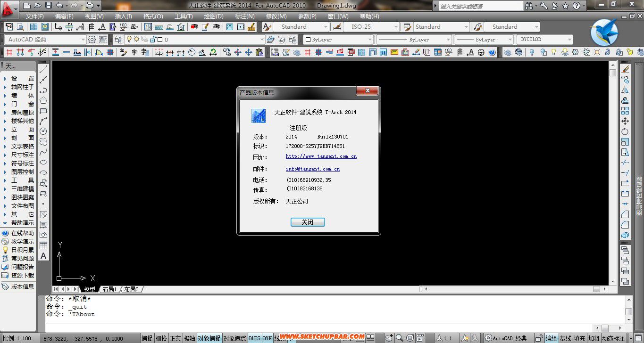This screenshot has width=644, height=343.
Task: Switch to the 布局2 layout tab
Action: click(x=131, y=289)
